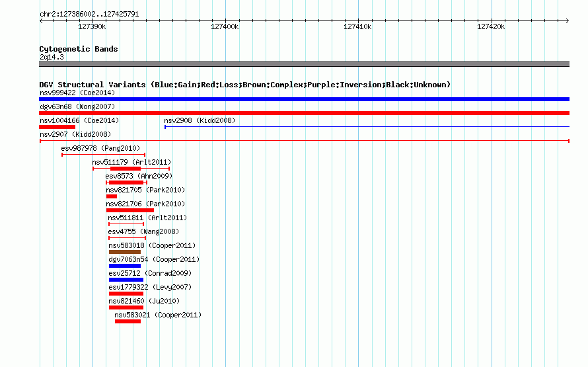Click the 127410k ruler label
This screenshot has height=367, width=588.
[x=357, y=26]
